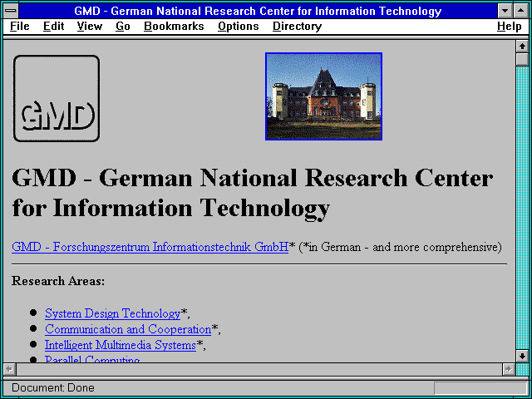Click the vertical scrollbar up arrow
The height and width of the screenshot is (399, 532).
522,47
